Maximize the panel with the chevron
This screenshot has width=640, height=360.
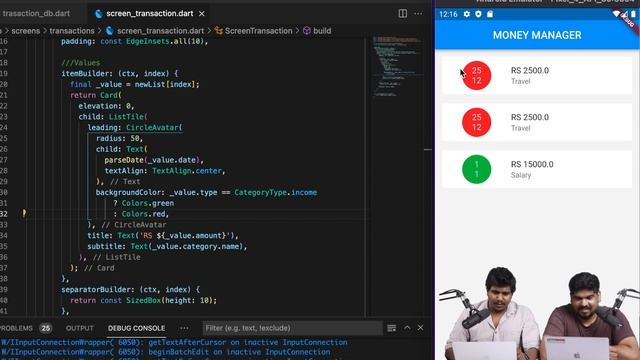point(407,328)
